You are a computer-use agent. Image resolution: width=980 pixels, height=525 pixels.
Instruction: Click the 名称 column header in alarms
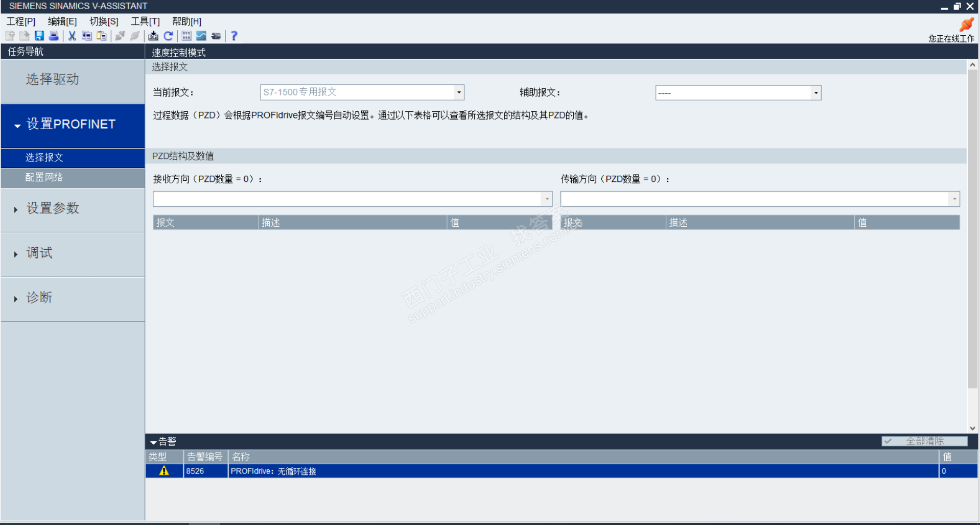pos(584,457)
